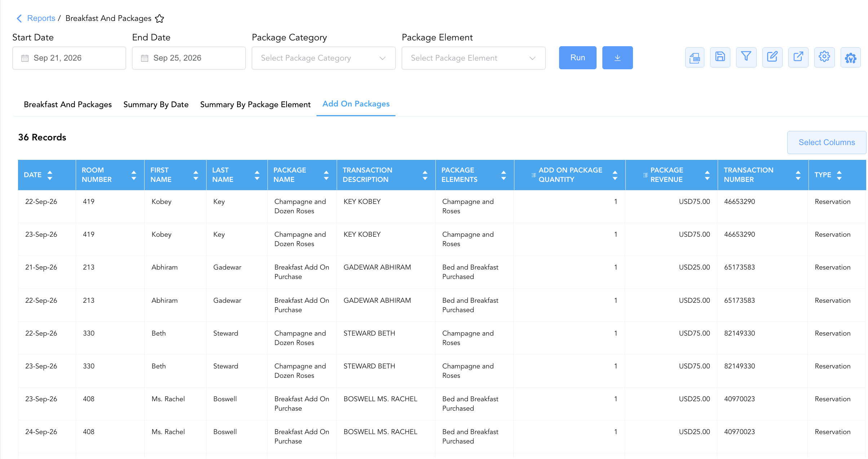Image resolution: width=868 pixels, height=459 pixels.
Task: Click the Start Date field Sep 21, 2026
Action: [x=69, y=58]
